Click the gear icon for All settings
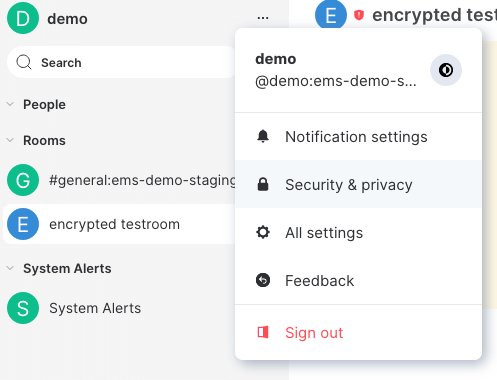Image resolution: width=497 pixels, height=380 pixels. 263,232
